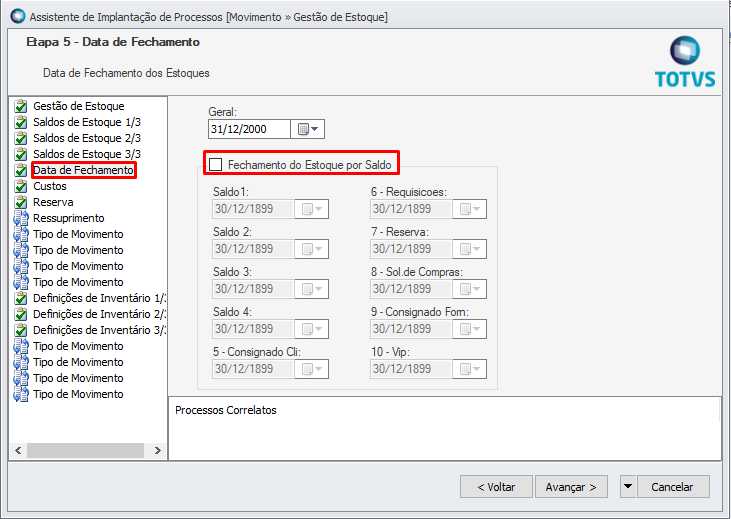Click the Processos Correlatos text
This screenshot has width=731, height=519.
(226, 410)
